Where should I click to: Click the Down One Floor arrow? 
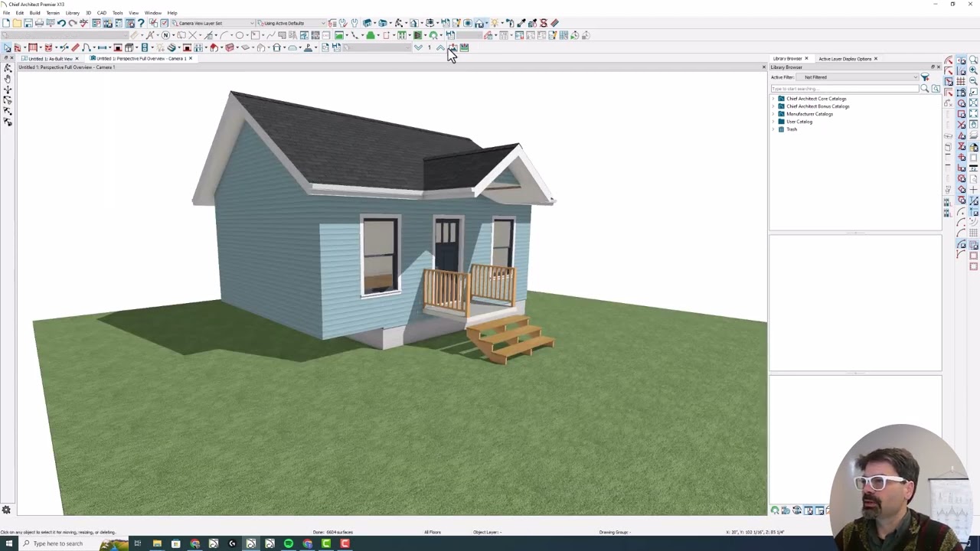click(x=418, y=47)
